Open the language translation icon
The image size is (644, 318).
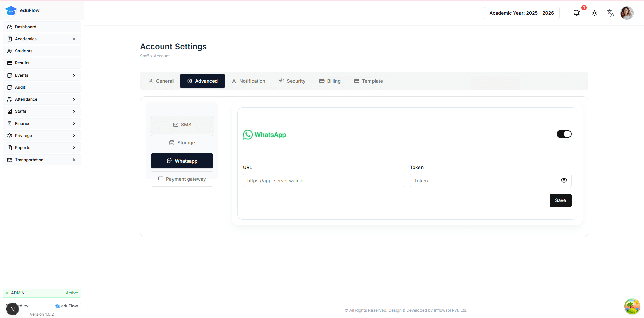click(x=610, y=13)
